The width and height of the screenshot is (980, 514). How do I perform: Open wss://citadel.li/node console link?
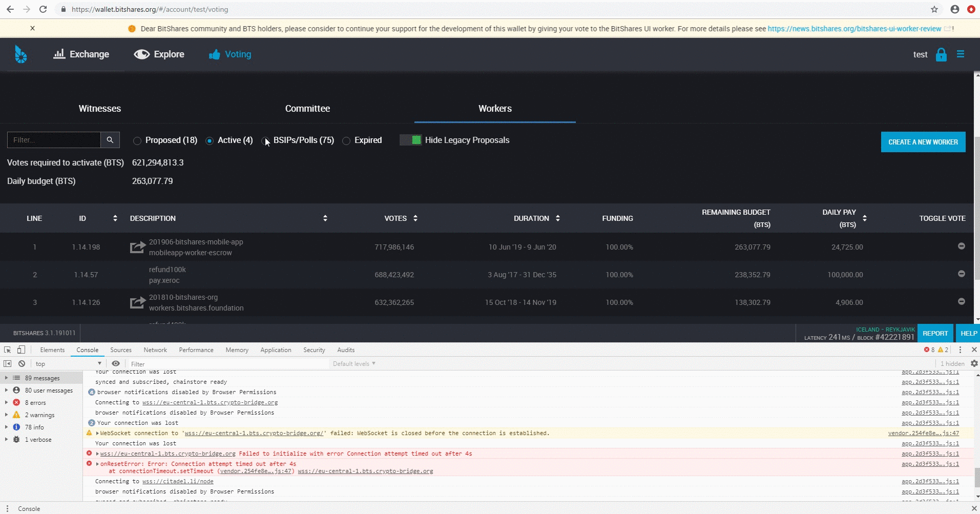click(x=178, y=481)
